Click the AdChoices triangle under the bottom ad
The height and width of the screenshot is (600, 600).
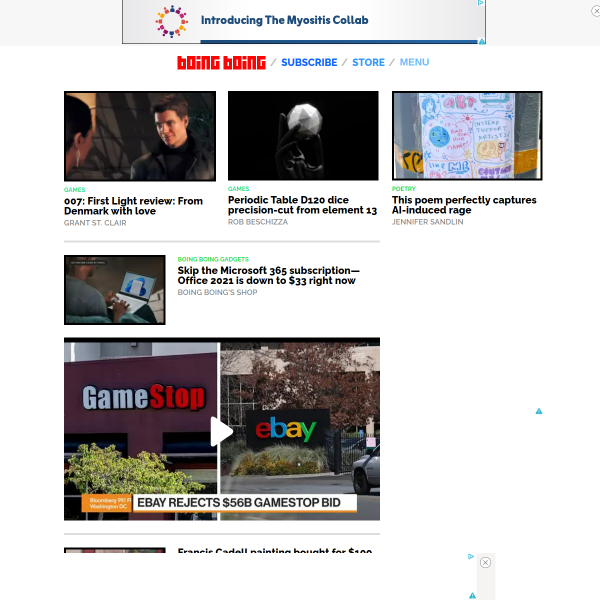pos(473,596)
